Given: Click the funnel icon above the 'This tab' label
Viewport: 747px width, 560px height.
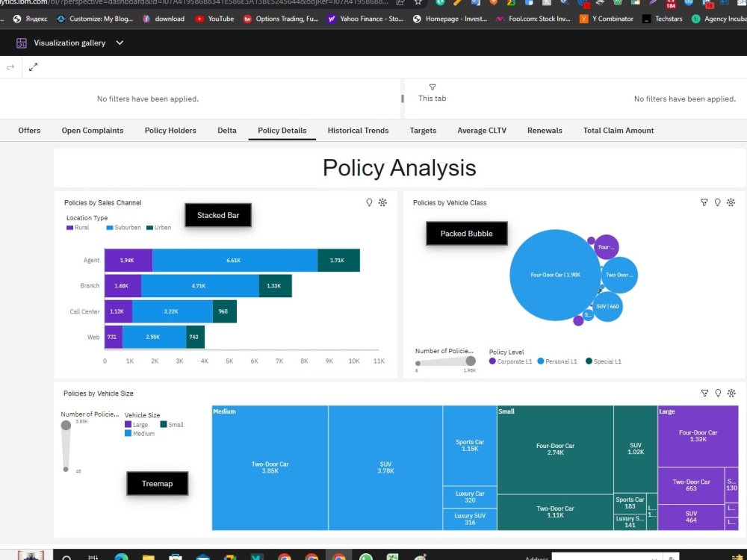Looking at the screenshot, I should point(433,87).
